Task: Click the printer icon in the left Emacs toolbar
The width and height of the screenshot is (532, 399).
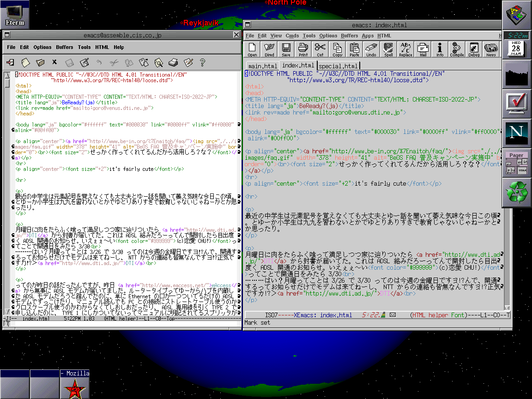Action: [173, 62]
